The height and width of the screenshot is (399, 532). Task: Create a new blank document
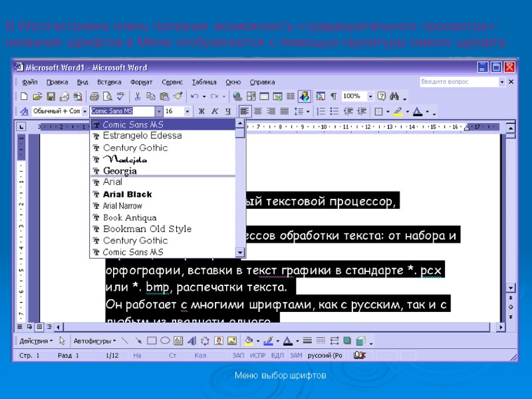coord(24,96)
